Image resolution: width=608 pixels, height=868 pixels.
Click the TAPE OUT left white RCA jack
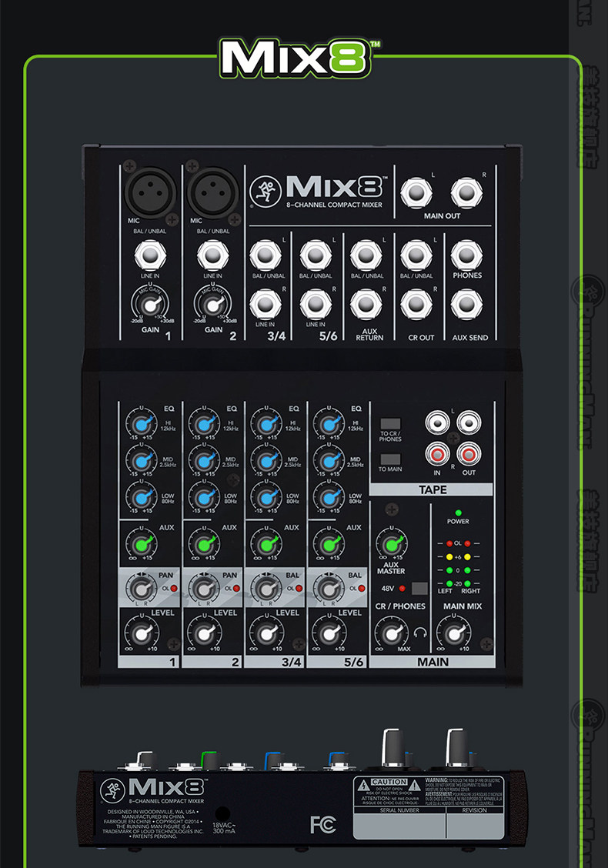pyautogui.click(x=469, y=423)
